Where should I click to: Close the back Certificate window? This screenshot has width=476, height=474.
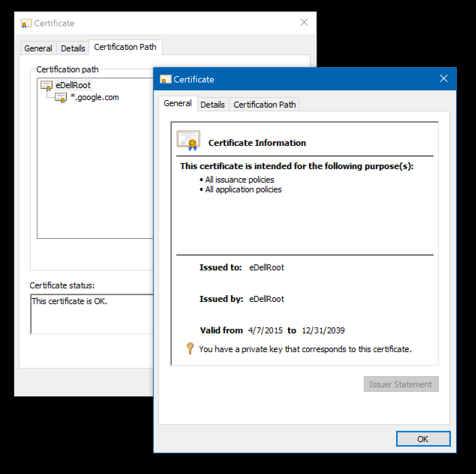point(304,22)
